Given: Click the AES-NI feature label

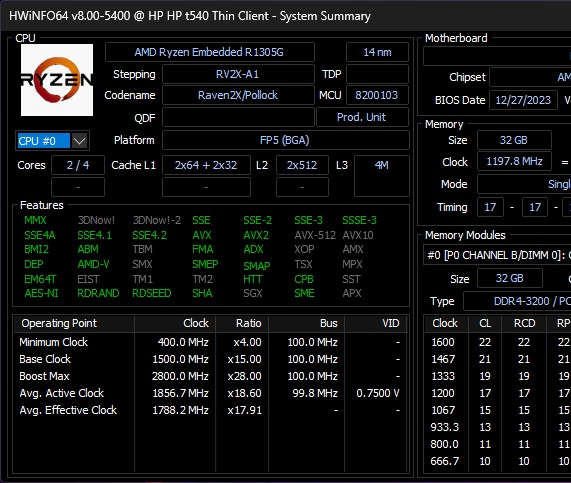Looking at the screenshot, I should coord(41,293).
